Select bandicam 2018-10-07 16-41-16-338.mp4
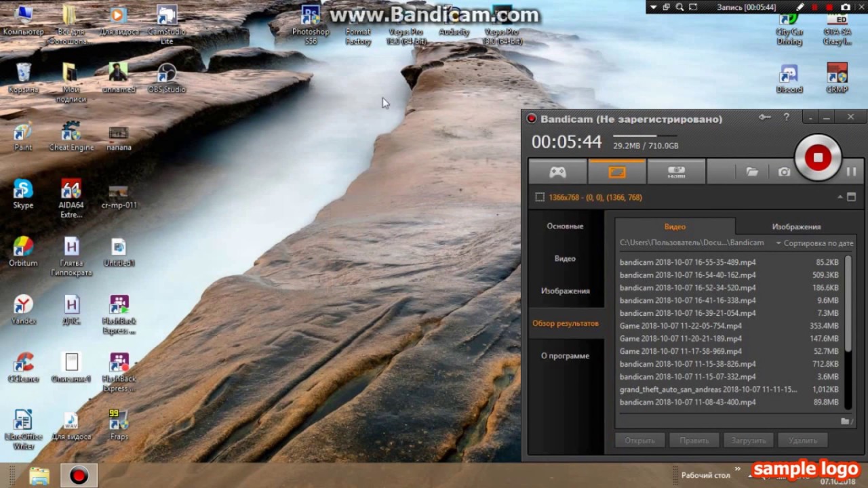The height and width of the screenshot is (488, 868). tap(730, 300)
